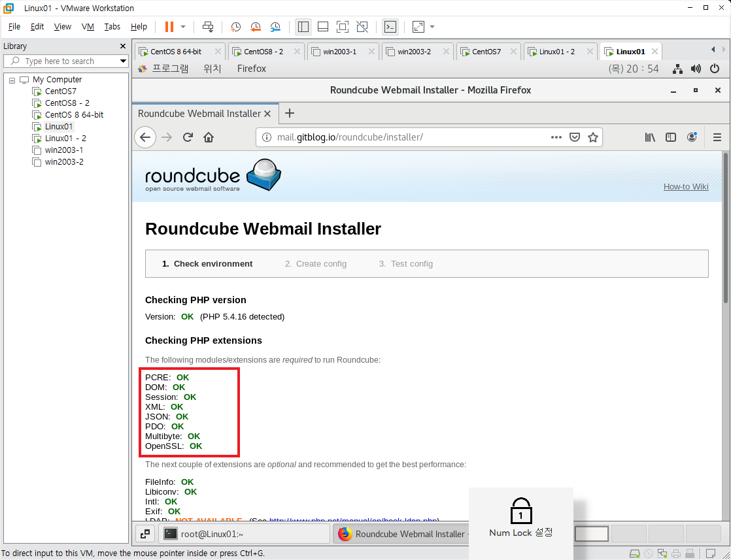This screenshot has width=731, height=560.
Task: Click the stretch guest display icon
Action: point(418,27)
